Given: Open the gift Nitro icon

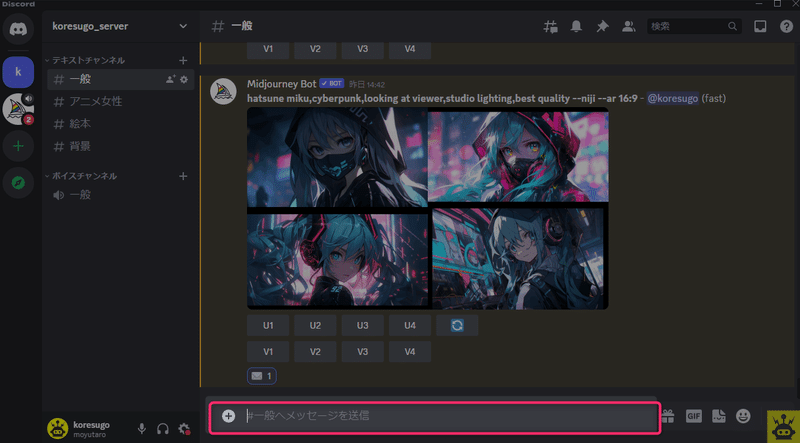Looking at the screenshot, I should pyautogui.click(x=668, y=416).
